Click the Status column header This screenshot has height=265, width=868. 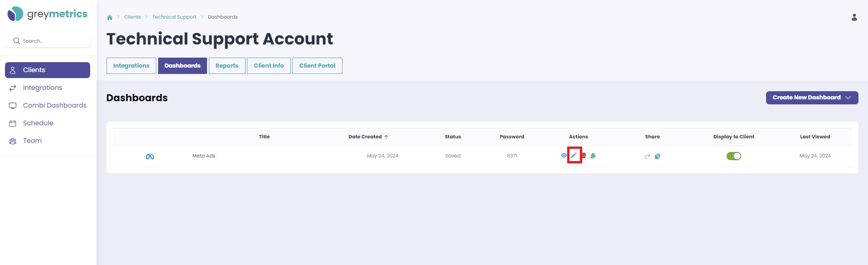(x=453, y=137)
